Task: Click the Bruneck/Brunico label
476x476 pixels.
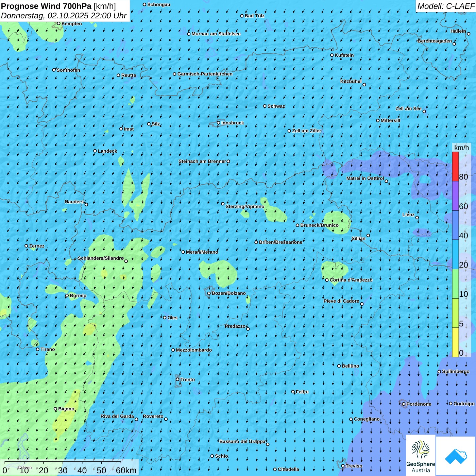Action: pos(319,225)
